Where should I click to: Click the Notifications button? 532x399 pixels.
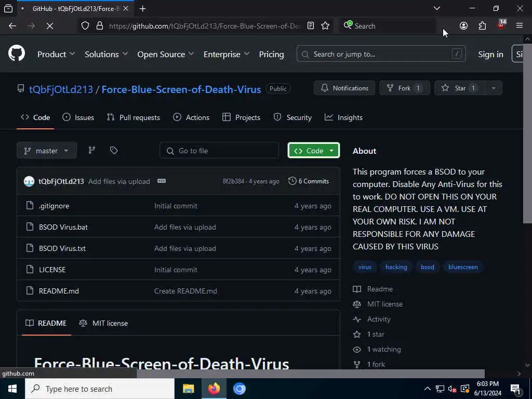(344, 88)
